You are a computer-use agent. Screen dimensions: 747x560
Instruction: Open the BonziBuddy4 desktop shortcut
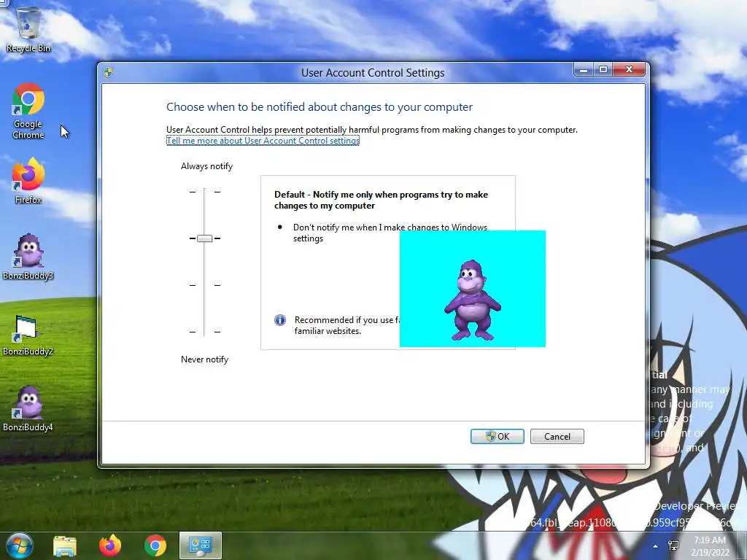(28, 408)
